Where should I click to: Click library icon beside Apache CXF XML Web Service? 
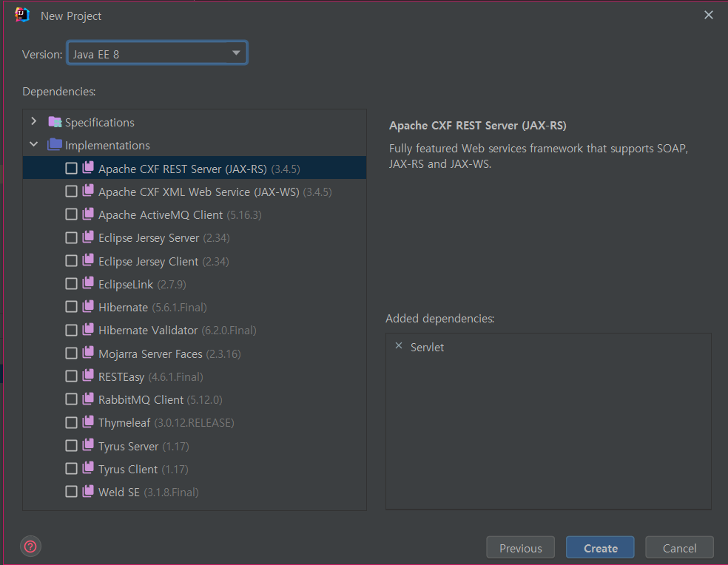click(88, 191)
